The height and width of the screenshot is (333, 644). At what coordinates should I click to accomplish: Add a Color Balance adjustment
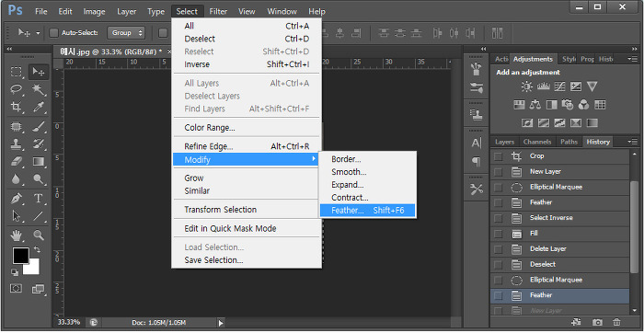[535, 105]
